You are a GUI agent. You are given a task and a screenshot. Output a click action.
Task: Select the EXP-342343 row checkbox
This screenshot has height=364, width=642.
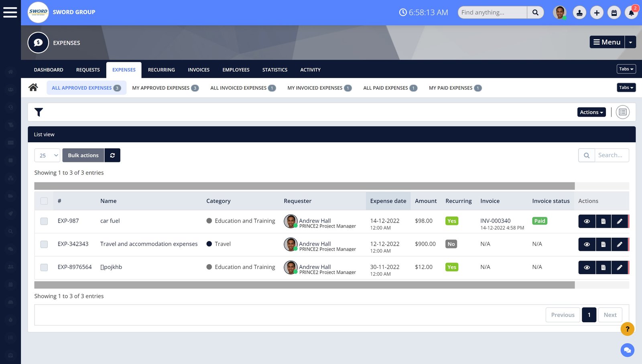click(44, 244)
